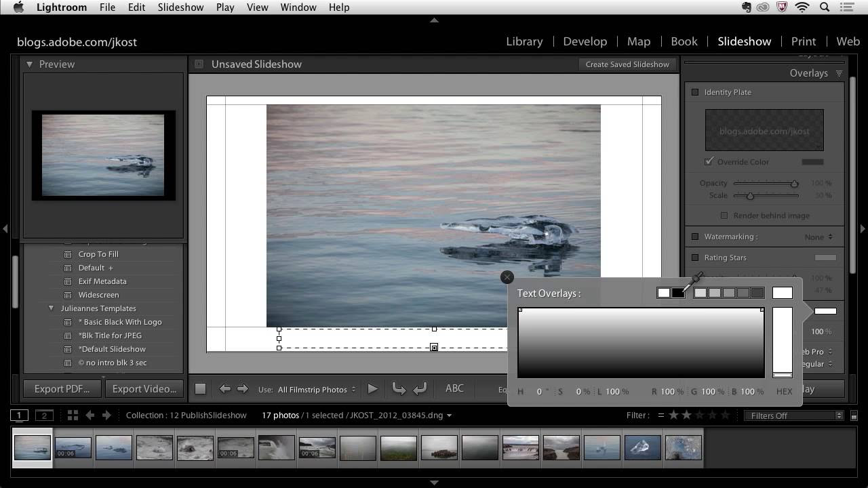Open the font face dropdown ending in 'egular'
Viewport: 868px width, 488px height.
[818, 364]
